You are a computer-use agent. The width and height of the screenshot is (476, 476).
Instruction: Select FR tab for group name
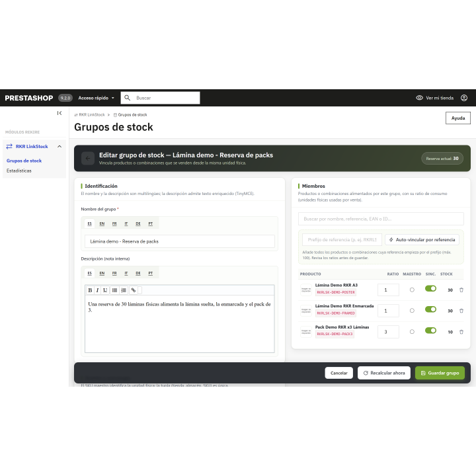click(x=114, y=223)
